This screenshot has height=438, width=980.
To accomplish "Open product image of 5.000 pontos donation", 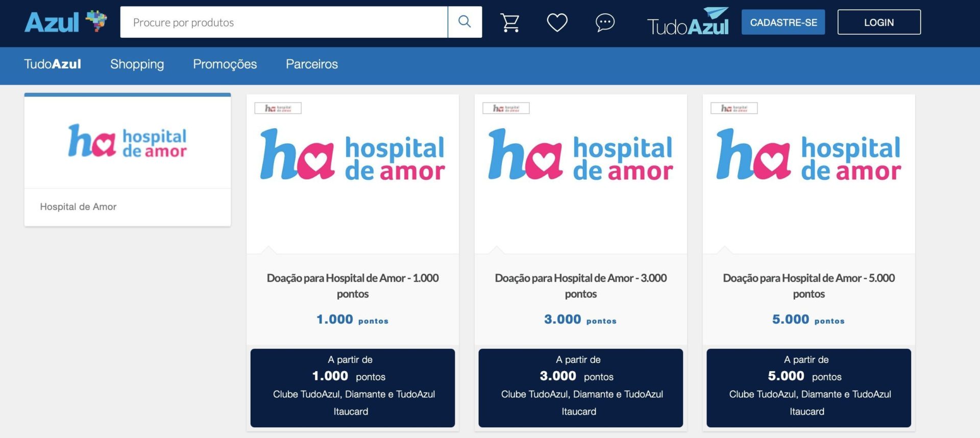I will point(809,154).
